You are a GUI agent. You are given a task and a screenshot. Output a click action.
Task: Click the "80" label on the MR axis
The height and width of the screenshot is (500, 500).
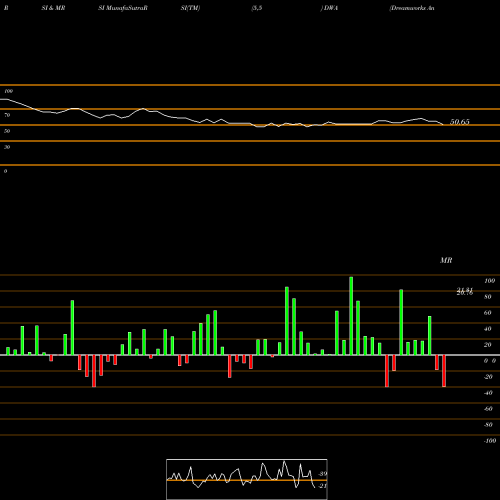click(x=488, y=297)
